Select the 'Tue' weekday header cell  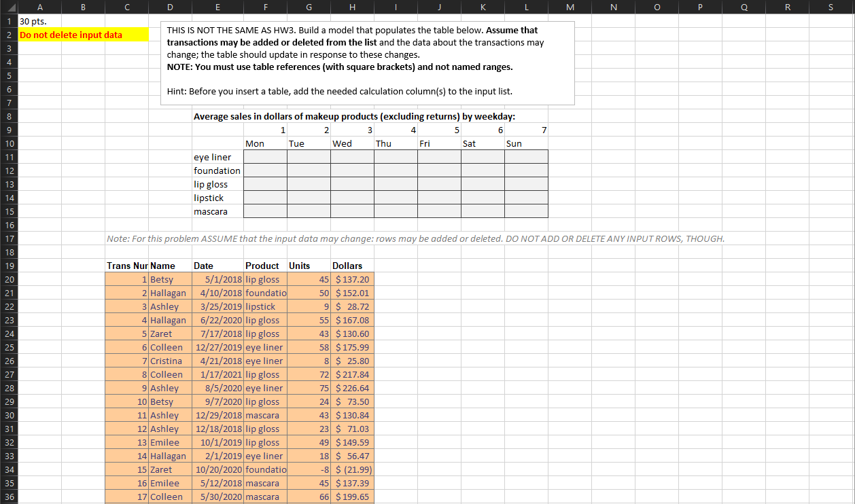click(309, 143)
